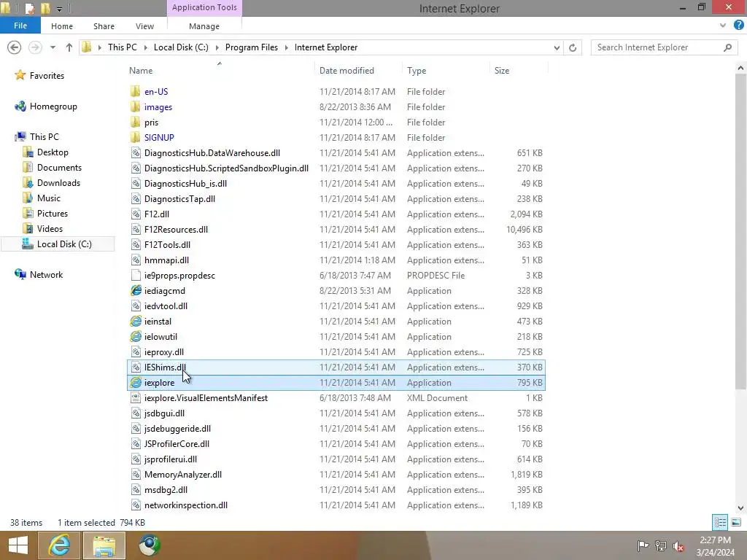Select the ielowutil application icon
Screen dimensions: 747x560
point(136,337)
